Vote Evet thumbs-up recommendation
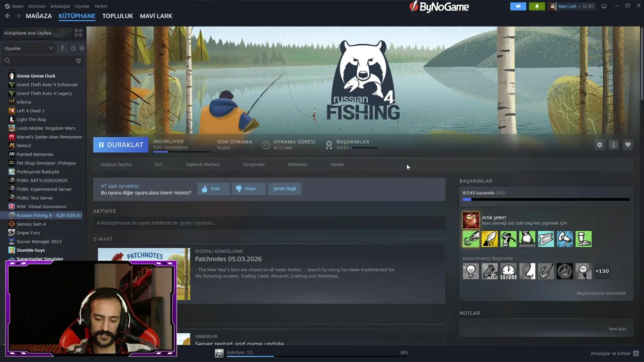This screenshot has width=644, height=362. 213,189
